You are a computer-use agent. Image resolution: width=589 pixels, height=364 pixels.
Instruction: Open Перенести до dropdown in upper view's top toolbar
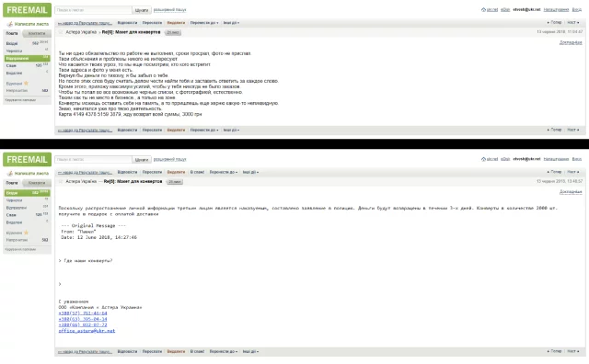pyautogui.click(x=204, y=23)
